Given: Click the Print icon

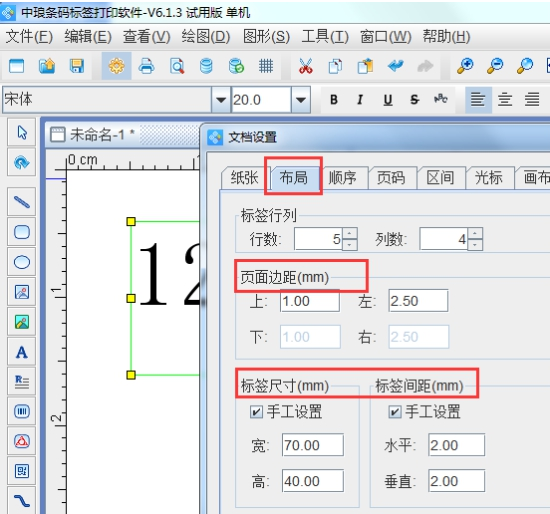Looking at the screenshot, I should 146,66.
